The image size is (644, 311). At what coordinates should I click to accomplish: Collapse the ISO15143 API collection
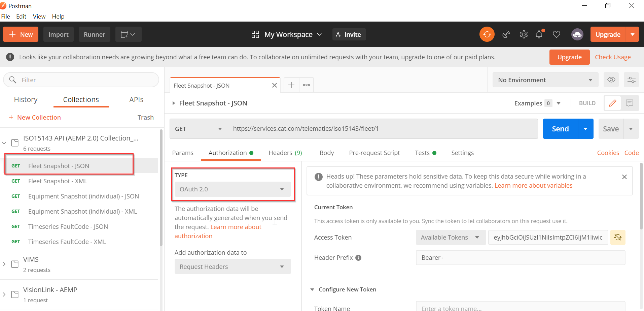pyautogui.click(x=4, y=143)
